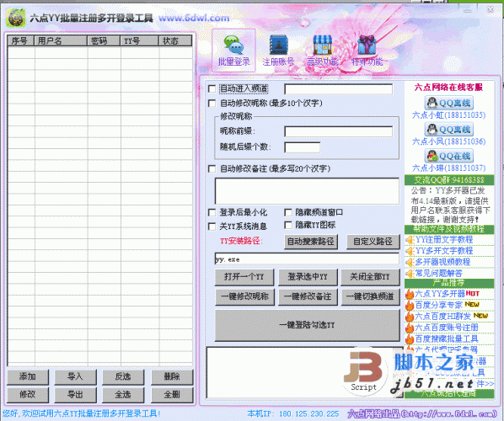
Task: Click the 导出 button
Action: coord(75,395)
